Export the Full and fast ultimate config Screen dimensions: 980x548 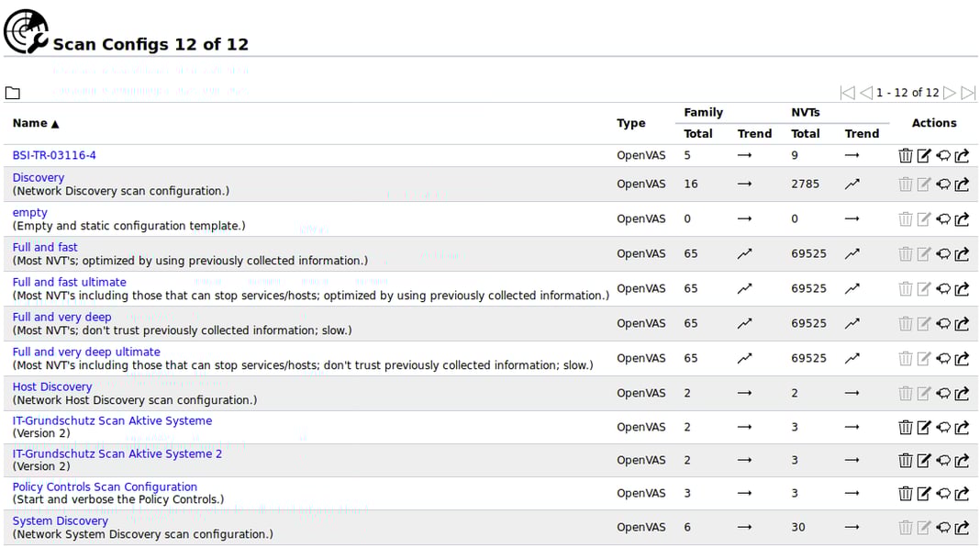click(962, 288)
